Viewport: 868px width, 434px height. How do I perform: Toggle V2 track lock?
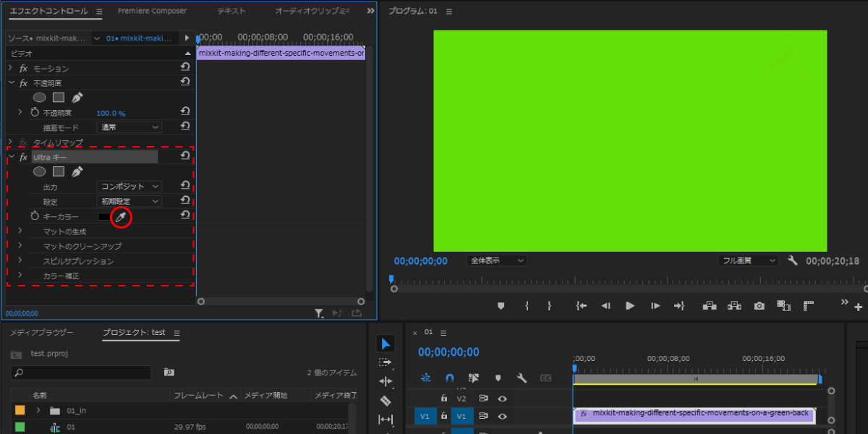tap(444, 398)
